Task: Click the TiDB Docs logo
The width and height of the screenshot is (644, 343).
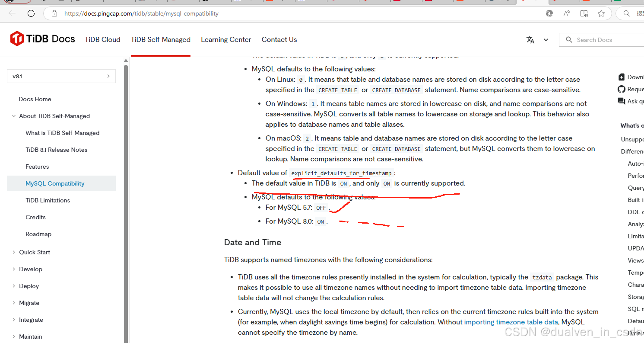Action: pos(42,38)
